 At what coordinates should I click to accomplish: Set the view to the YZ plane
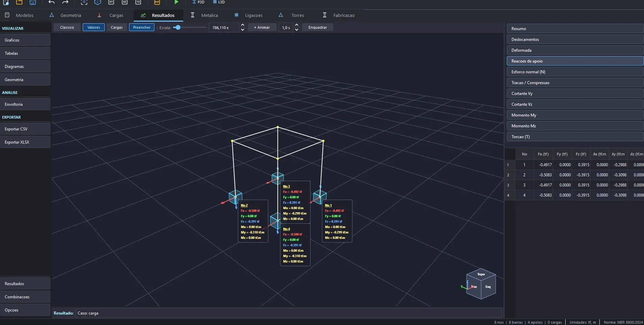coord(138,2)
